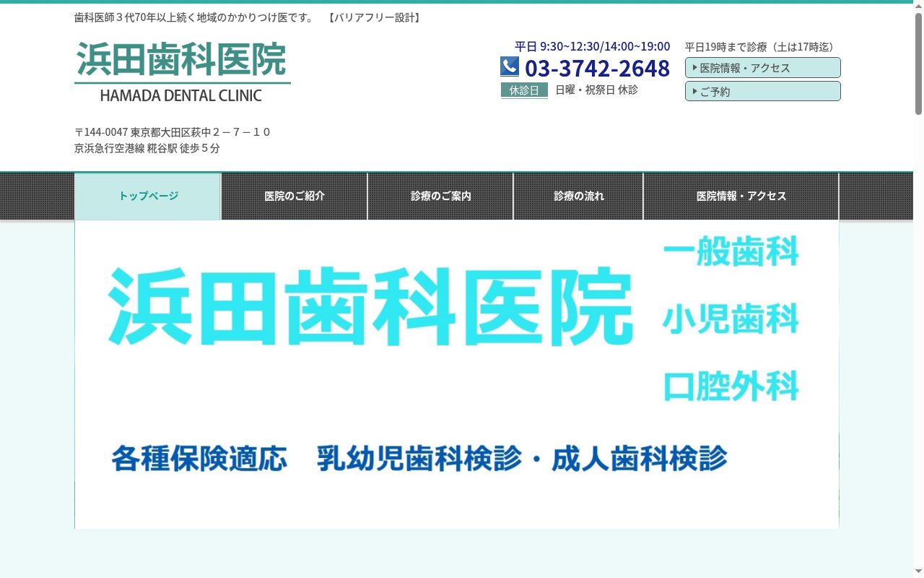This screenshot has height=578, width=924.
Task: Click text 平日19時まで診療（土は17時迄）
Action: pos(762,47)
